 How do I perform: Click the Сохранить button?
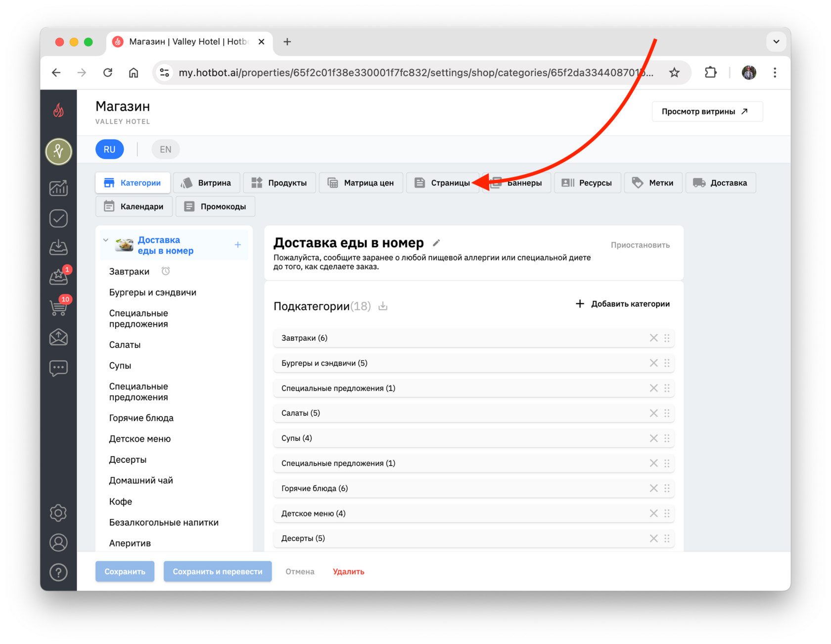pos(125,571)
